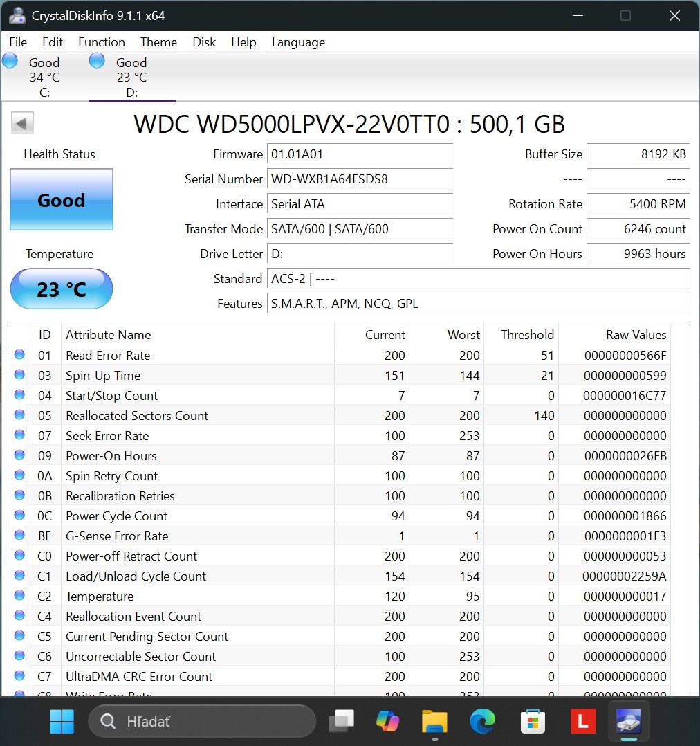Viewport: 700px width, 746px height.
Task: Click raw value 00000000566F
Action: [x=625, y=356]
